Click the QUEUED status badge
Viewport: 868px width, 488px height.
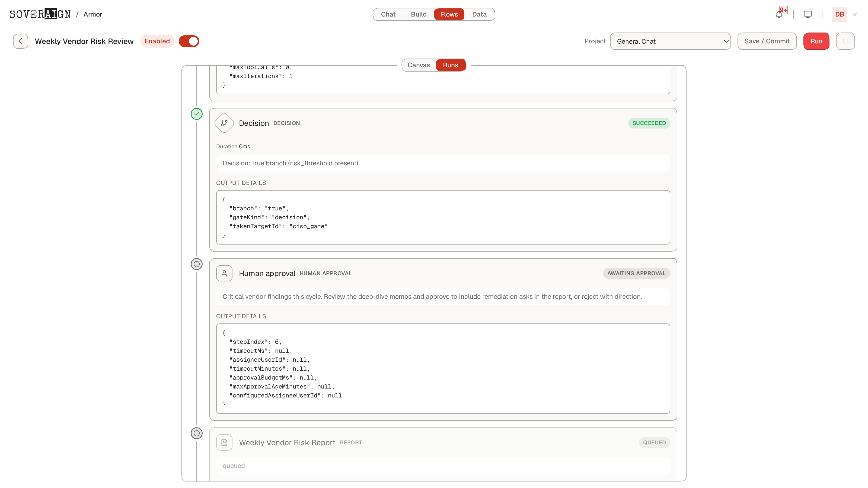654,442
